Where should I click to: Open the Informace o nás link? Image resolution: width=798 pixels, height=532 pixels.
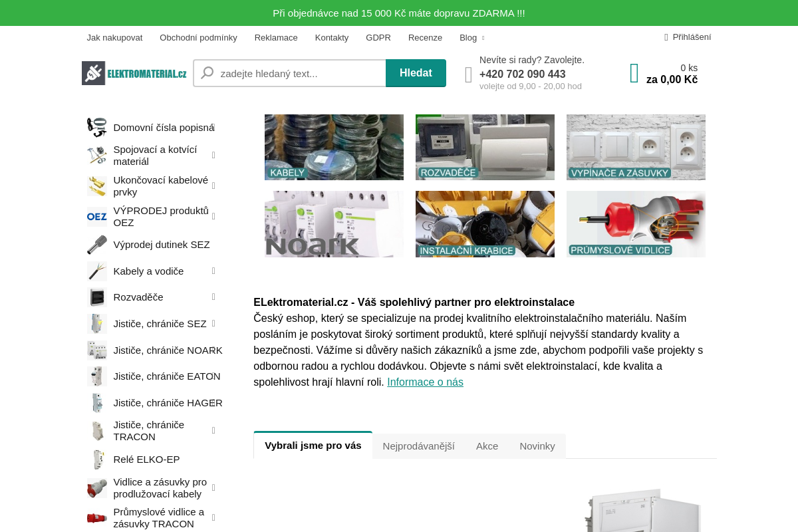coord(425,382)
